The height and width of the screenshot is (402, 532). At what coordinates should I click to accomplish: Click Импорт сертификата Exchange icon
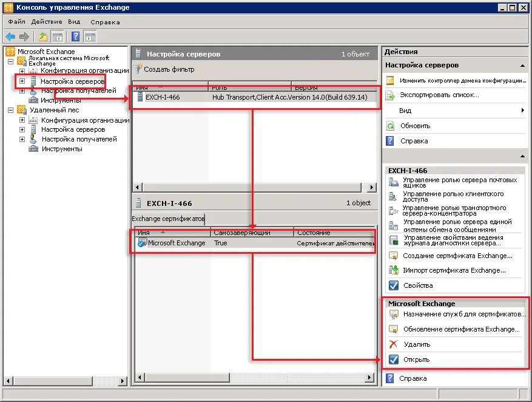coord(393,270)
